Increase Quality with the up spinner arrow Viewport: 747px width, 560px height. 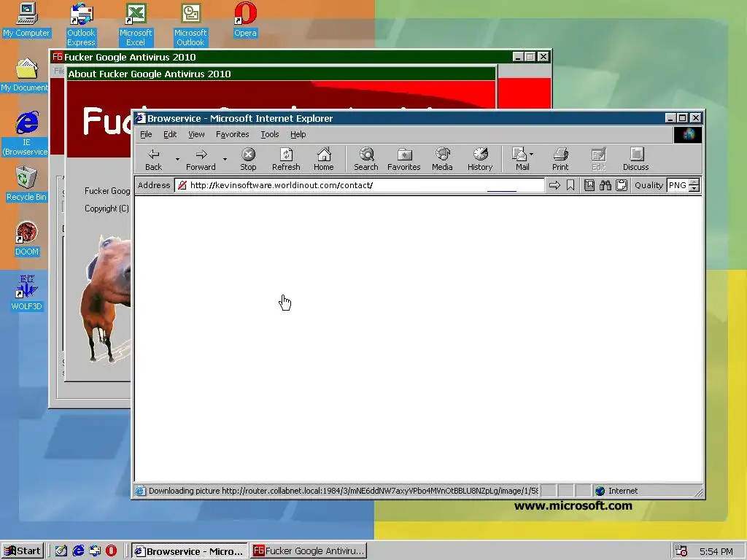[694, 182]
